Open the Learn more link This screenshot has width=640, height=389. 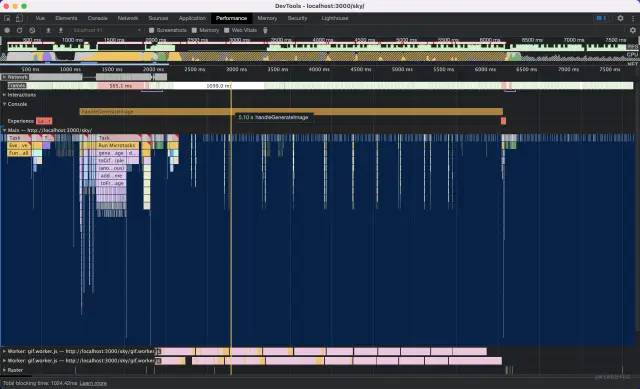tap(93, 383)
